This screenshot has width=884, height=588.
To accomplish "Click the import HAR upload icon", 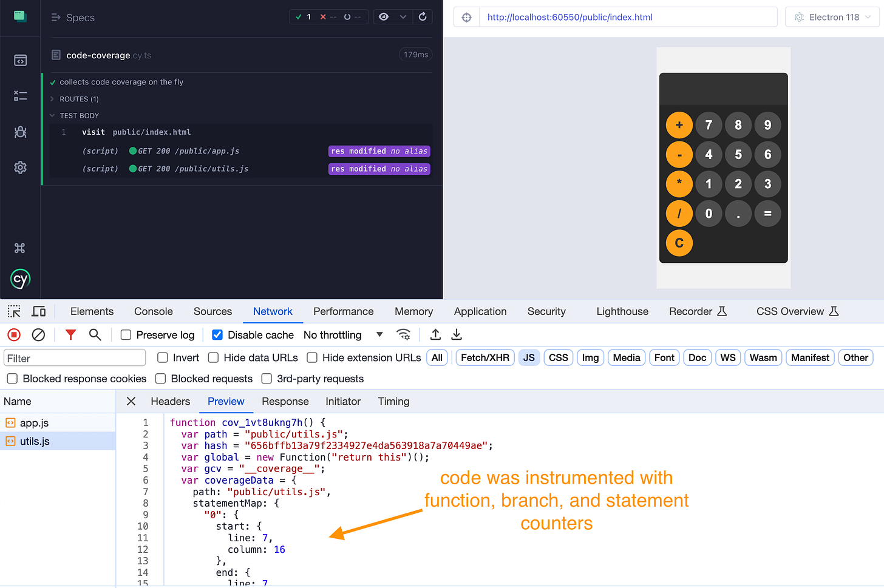I will click(x=435, y=334).
